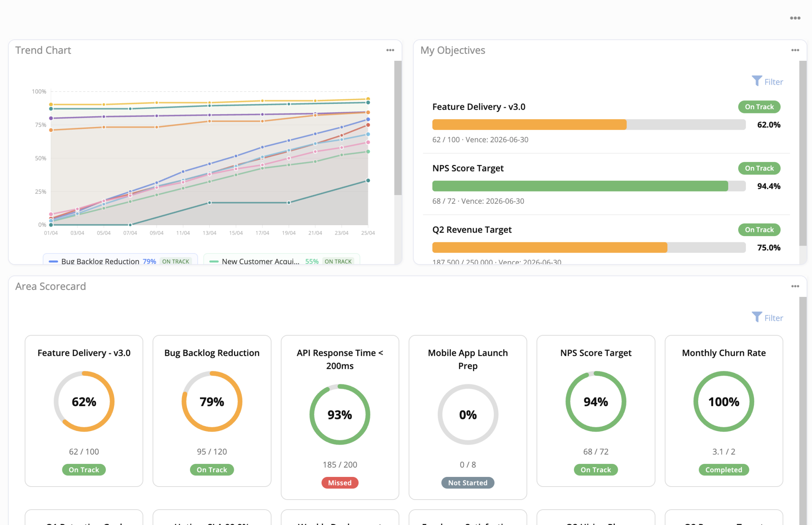Open Area Scorecard widget options menu

tap(795, 287)
